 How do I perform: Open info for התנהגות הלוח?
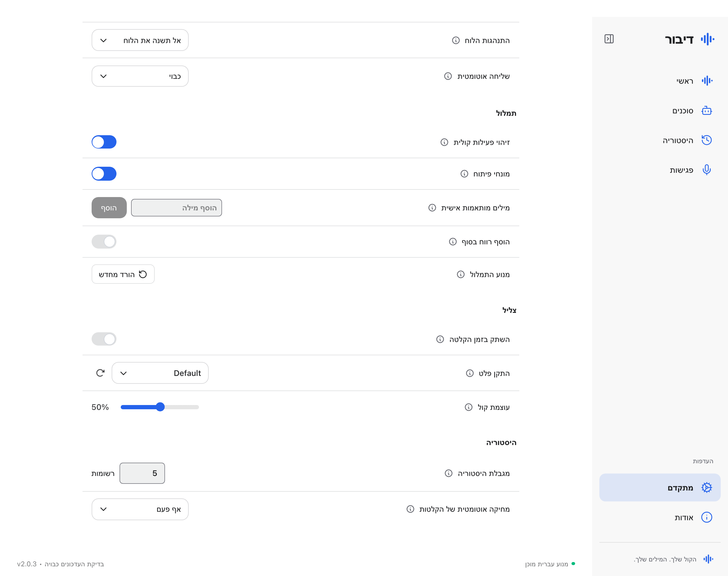click(455, 40)
